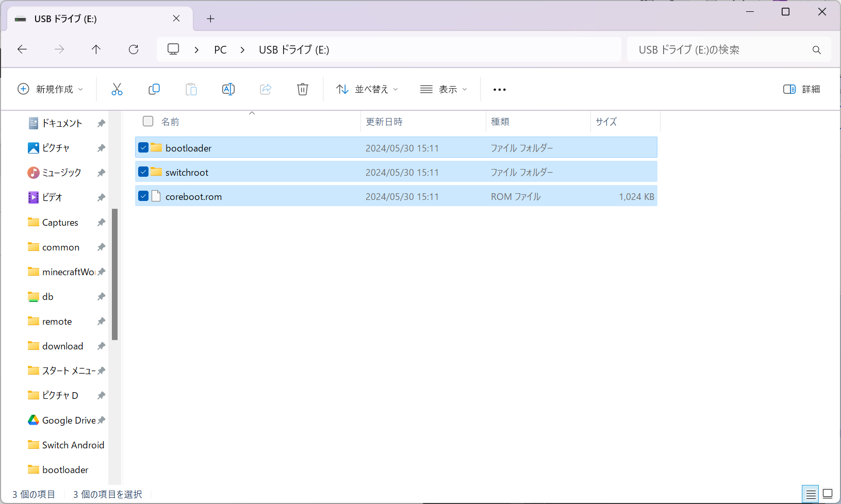This screenshot has height=504, width=841.
Task: Switch to large thumbnails view icon
Action: pos(828,494)
